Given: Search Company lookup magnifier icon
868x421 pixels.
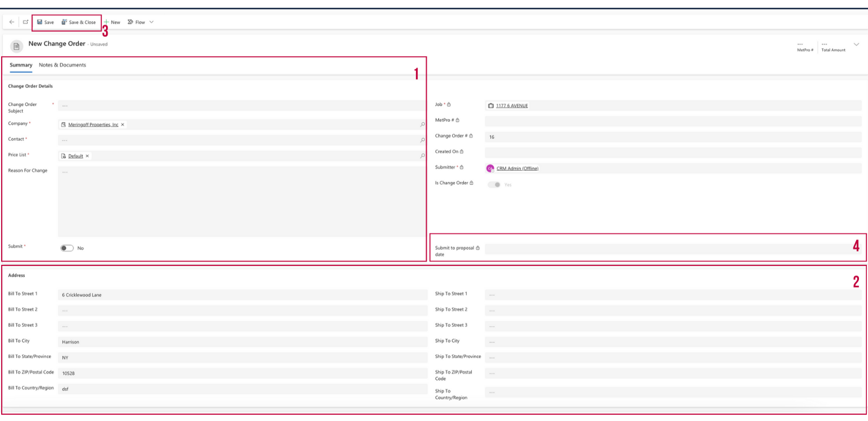Looking at the screenshot, I should (x=422, y=125).
